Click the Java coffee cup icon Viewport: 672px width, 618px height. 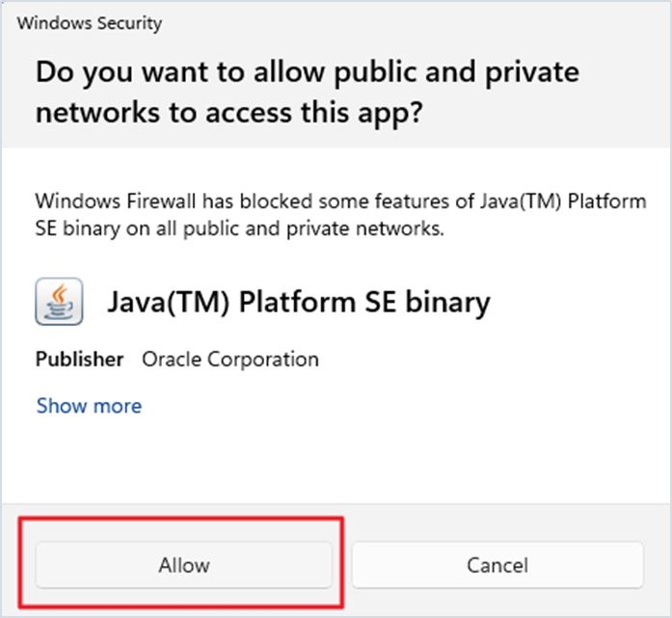point(59,302)
